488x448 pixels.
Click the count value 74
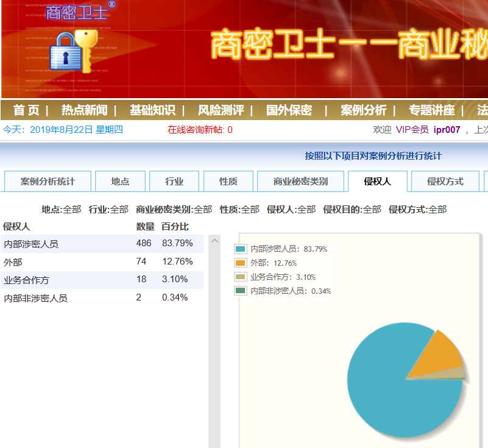(x=141, y=261)
